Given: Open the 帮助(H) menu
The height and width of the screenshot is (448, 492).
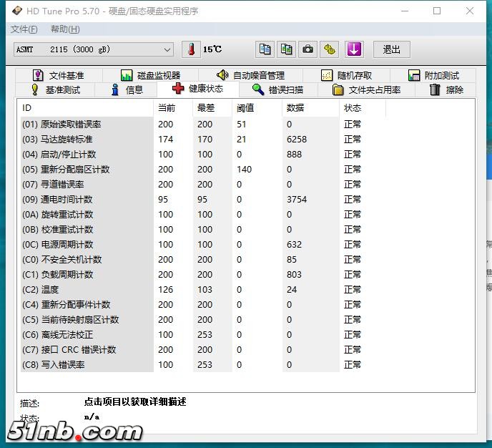Looking at the screenshot, I should point(65,29).
